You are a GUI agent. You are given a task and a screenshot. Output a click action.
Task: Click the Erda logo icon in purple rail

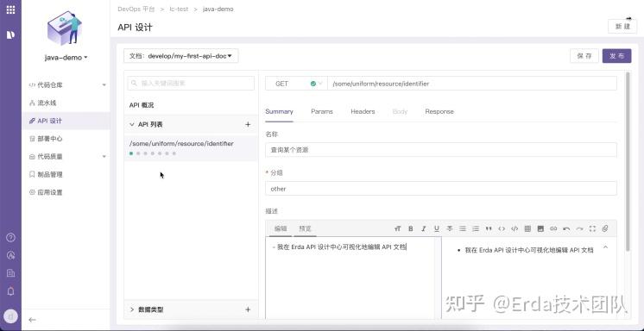pos(10,34)
